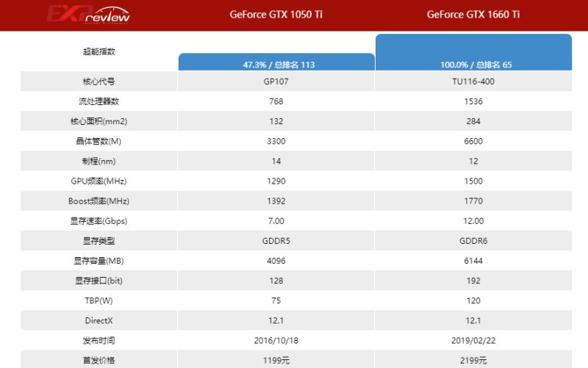Select the 流处理器数 row label
Screen dimensions: 588x368
point(99,101)
